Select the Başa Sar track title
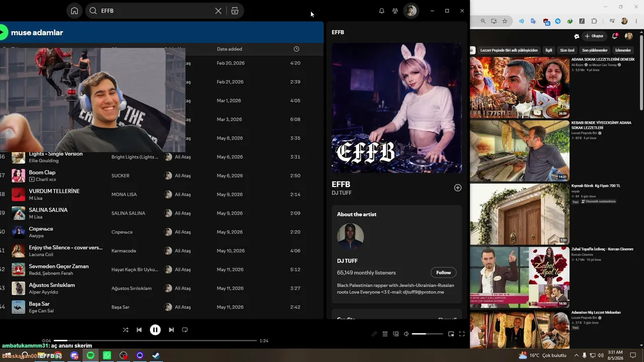 [39, 304]
